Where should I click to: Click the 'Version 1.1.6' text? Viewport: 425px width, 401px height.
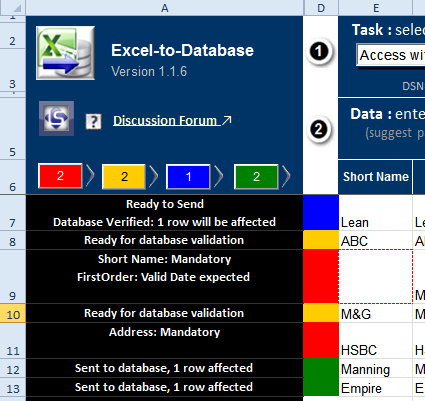(x=149, y=71)
